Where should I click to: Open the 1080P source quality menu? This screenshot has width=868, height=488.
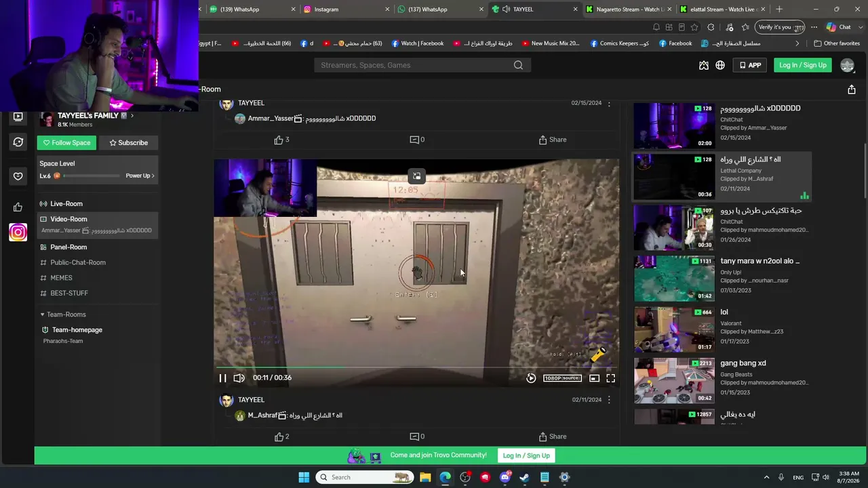point(562,378)
